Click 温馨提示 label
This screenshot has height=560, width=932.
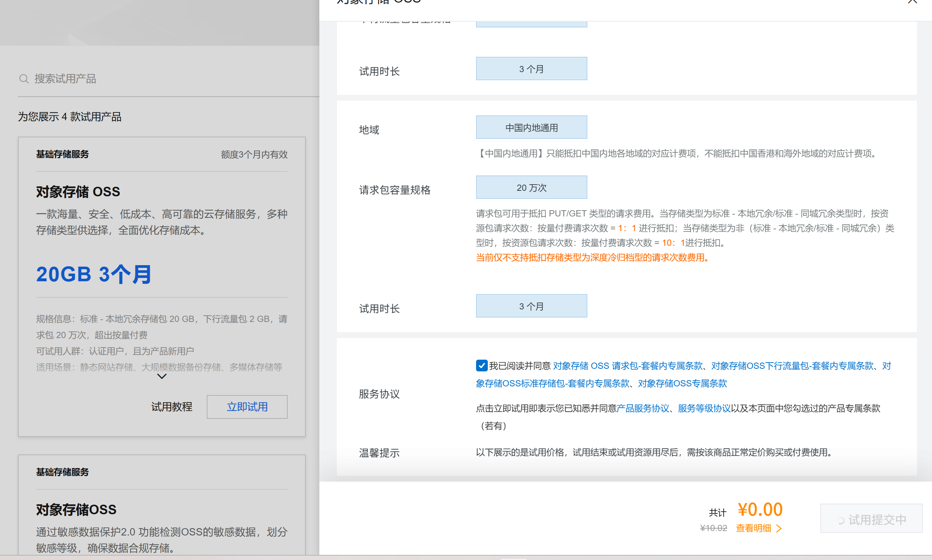(x=379, y=452)
